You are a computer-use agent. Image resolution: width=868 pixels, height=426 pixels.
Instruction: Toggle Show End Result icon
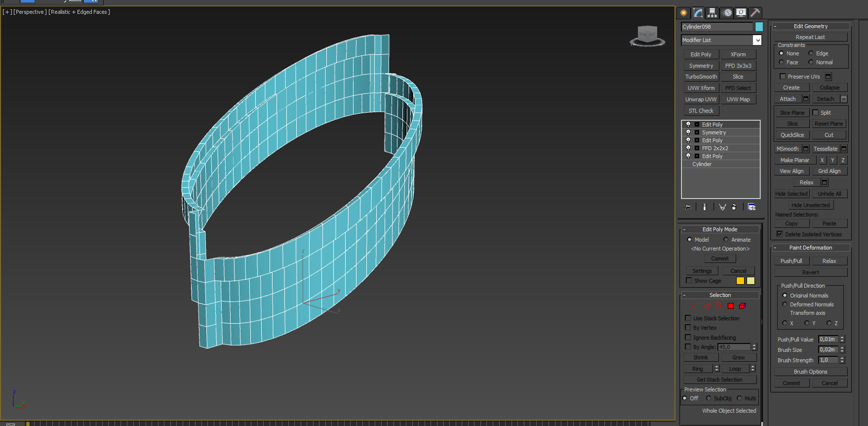705,207
